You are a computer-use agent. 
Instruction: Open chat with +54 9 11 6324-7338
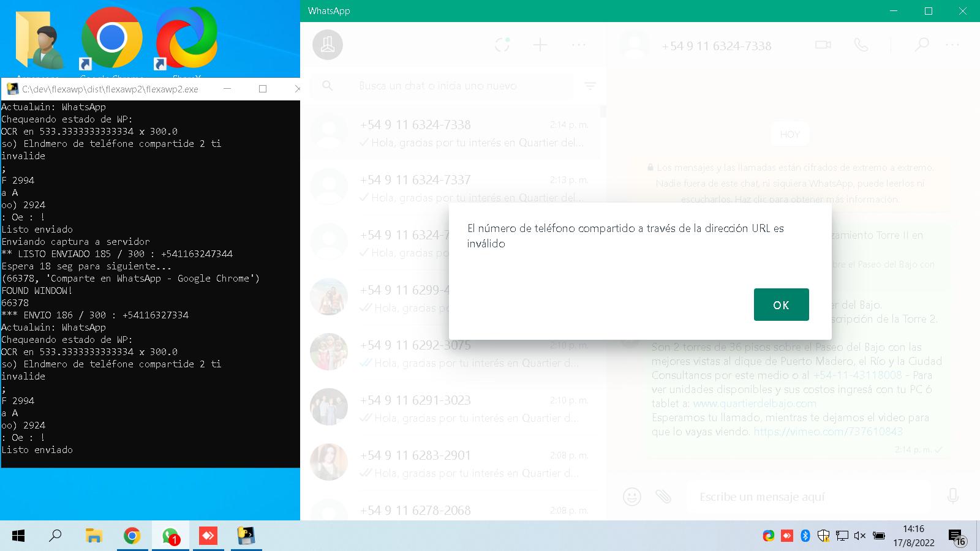click(450, 132)
